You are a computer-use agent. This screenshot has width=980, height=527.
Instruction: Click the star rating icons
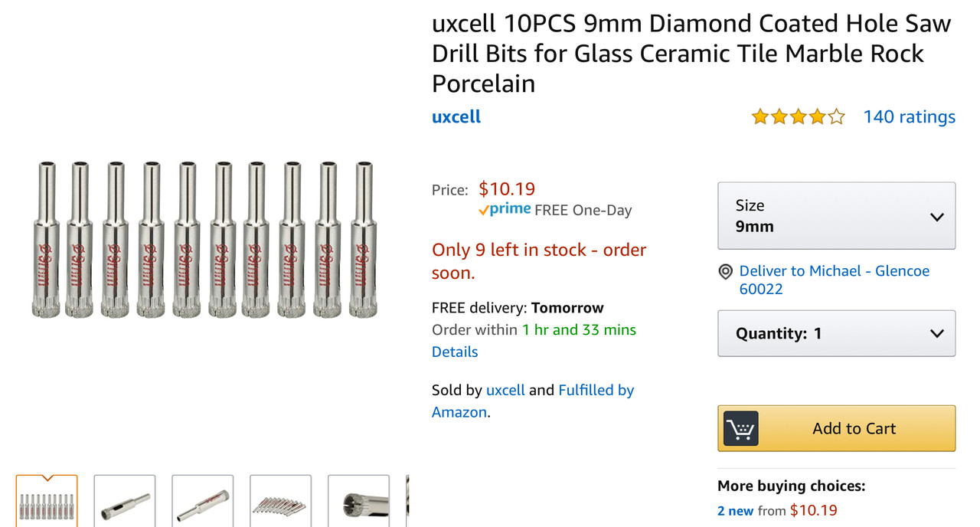pos(798,116)
